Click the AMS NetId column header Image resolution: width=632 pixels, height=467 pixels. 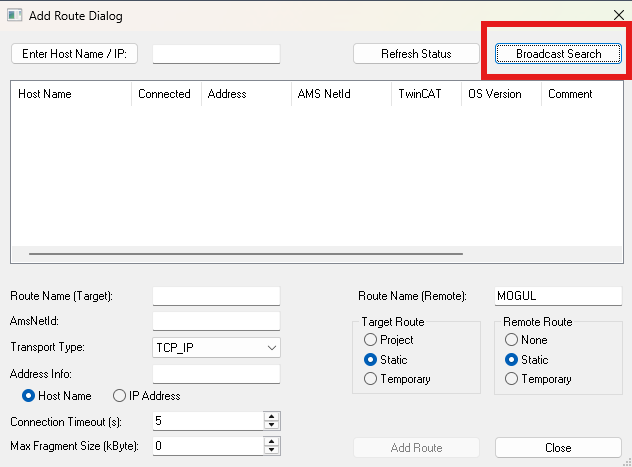pyautogui.click(x=340, y=94)
